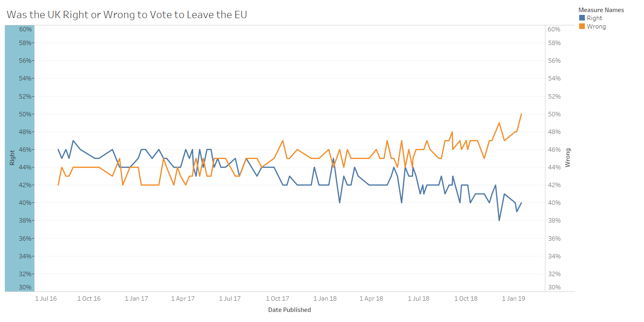Select the 58% tick on the left axis
Image resolution: width=644 pixels, height=322 pixels.
point(25,43)
